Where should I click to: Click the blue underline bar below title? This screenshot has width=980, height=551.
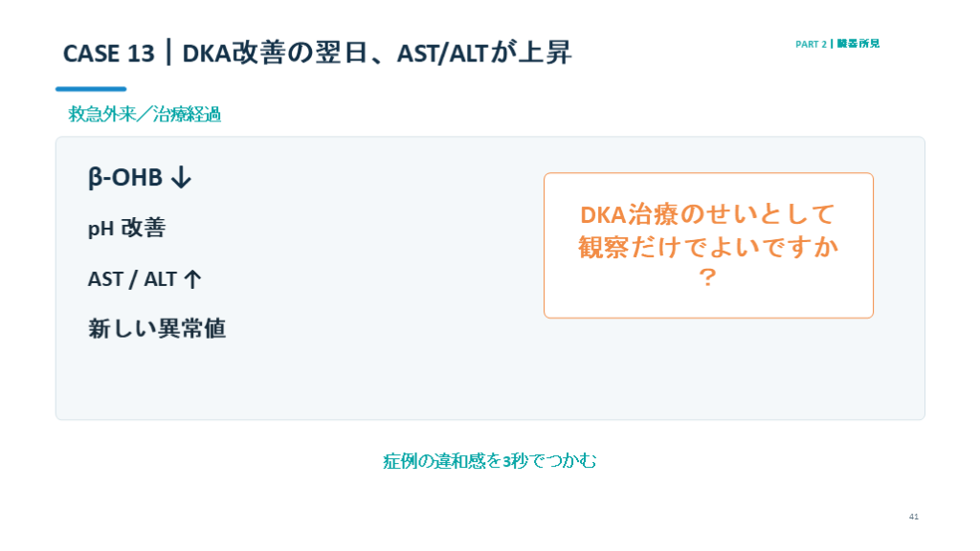(91, 89)
